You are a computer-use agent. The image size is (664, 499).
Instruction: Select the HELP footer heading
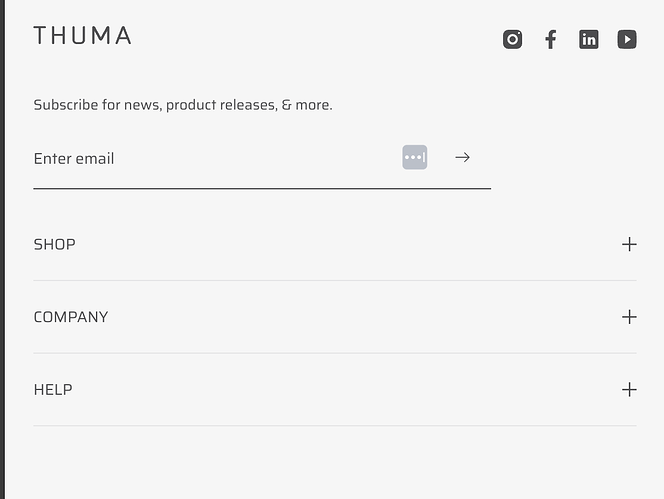click(53, 390)
